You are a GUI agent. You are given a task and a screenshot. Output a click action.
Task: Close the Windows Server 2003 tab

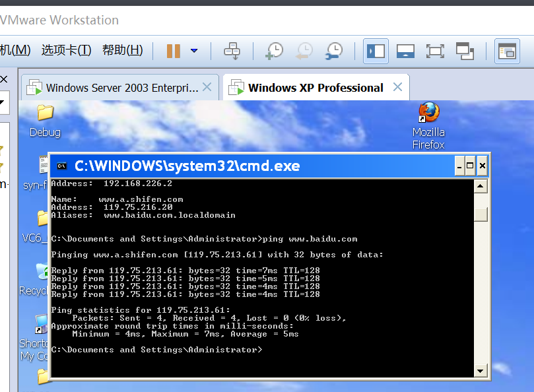coord(207,87)
